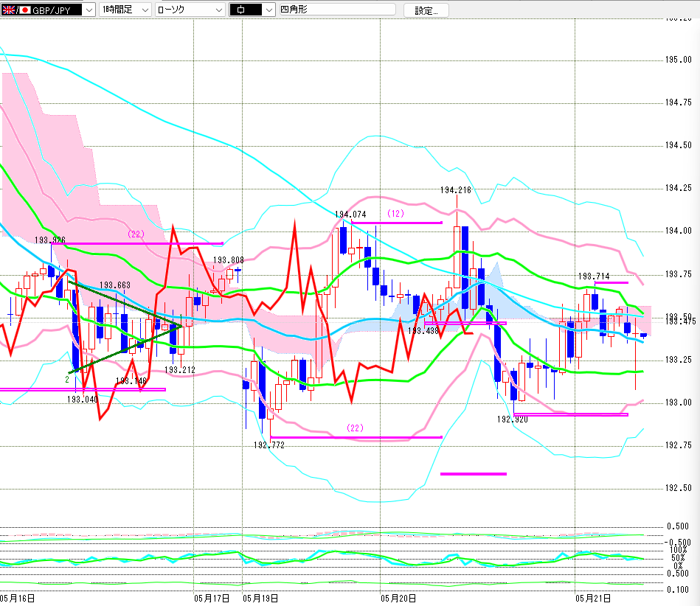Image resolution: width=700 pixels, height=606 pixels.
Task: Click the 194.074 price label
Action: click(350, 215)
